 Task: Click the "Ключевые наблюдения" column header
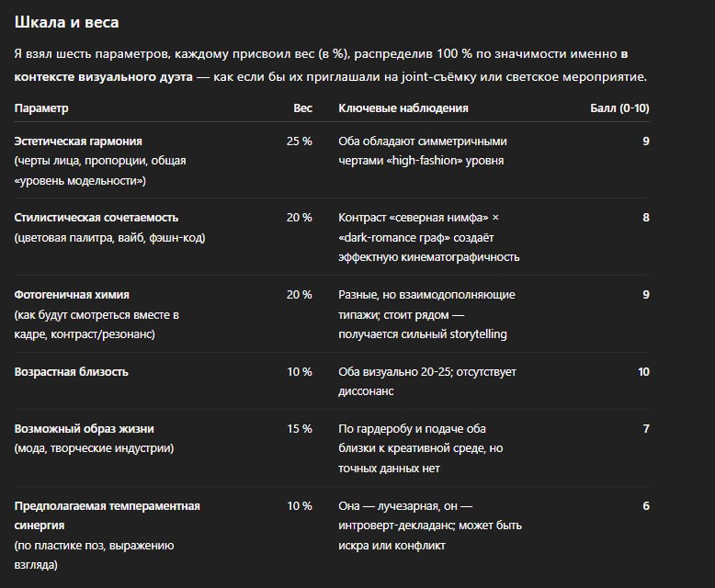[x=403, y=107]
